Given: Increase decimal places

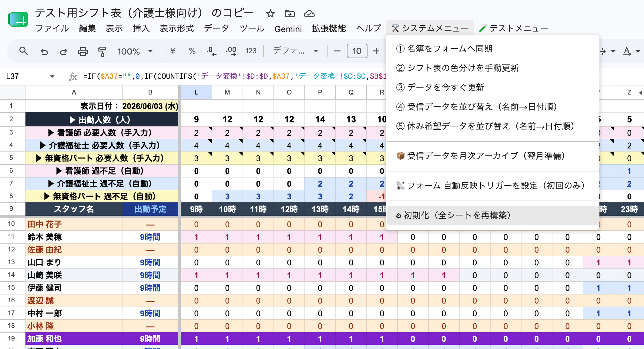Looking at the screenshot, I should tap(231, 51).
